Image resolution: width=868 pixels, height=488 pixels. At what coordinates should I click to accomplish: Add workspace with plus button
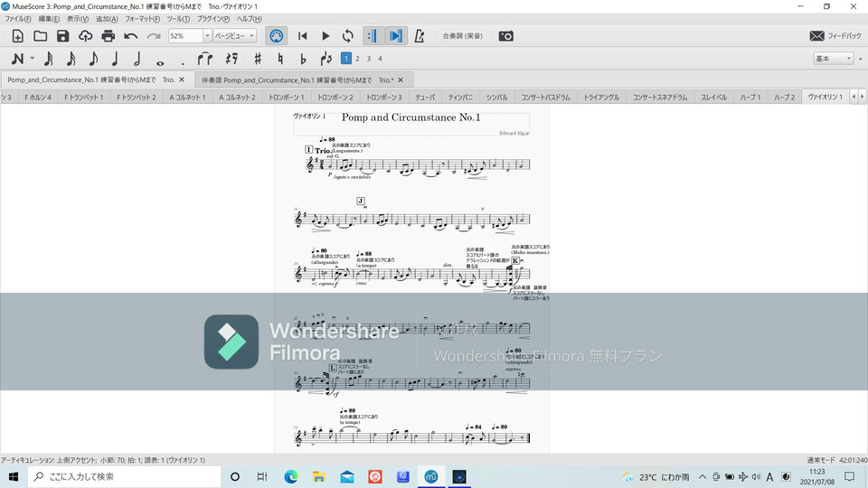coord(860,59)
